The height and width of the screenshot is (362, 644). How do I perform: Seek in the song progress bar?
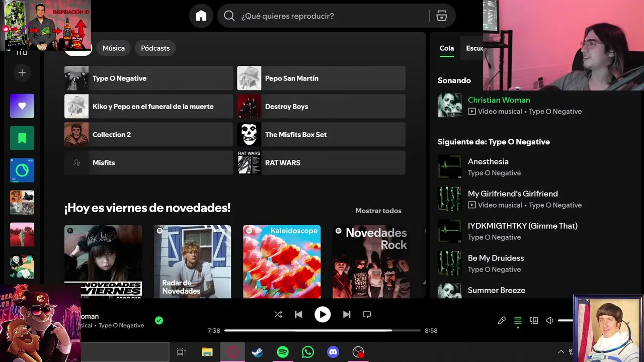[322, 331]
